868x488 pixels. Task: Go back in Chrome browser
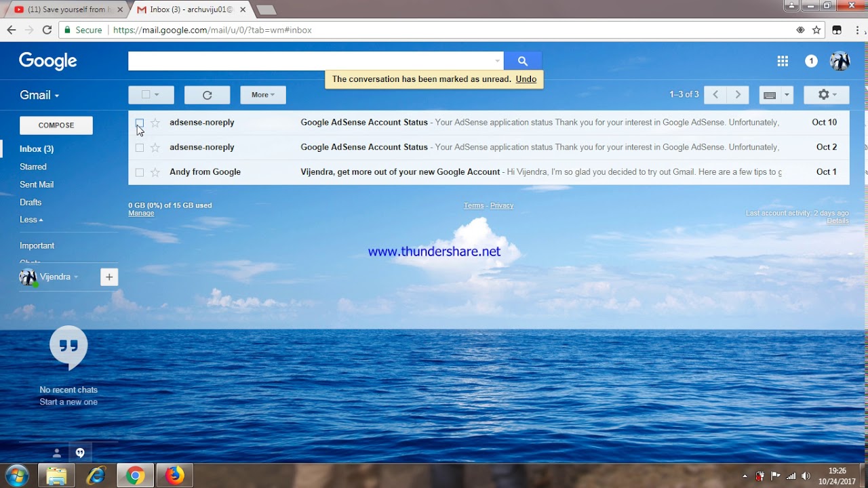pos(11,30)
